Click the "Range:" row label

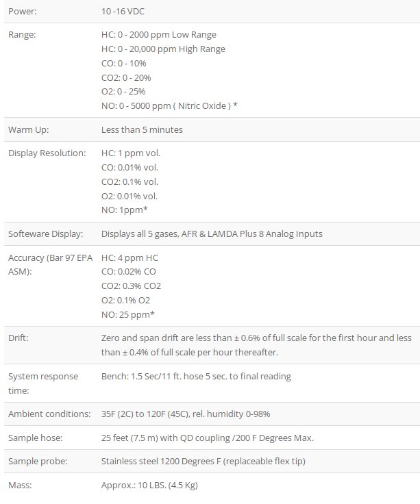23,34
